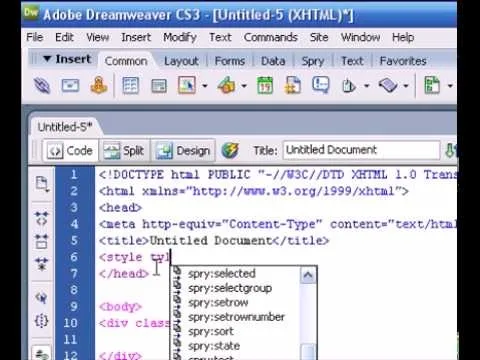This screenshot has height=360, width=480.
Task: Click Select Parent Tag coding icon
Action: point(42,297)
